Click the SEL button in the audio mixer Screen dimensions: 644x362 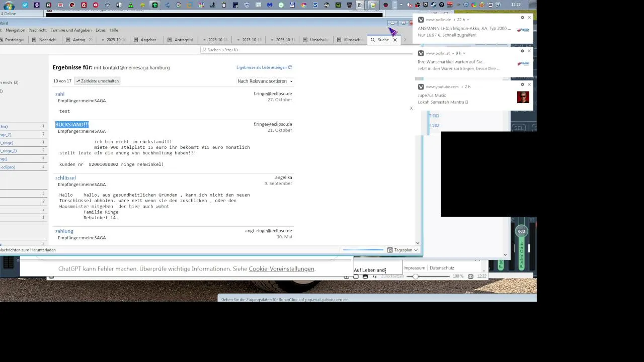(518, 128)
